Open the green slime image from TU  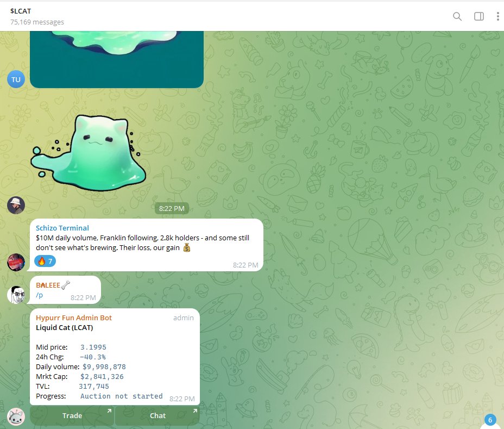tap(117, 60)
